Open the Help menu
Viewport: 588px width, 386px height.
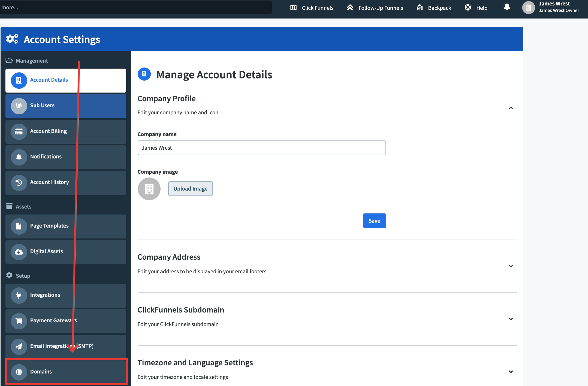click(476, 8)
